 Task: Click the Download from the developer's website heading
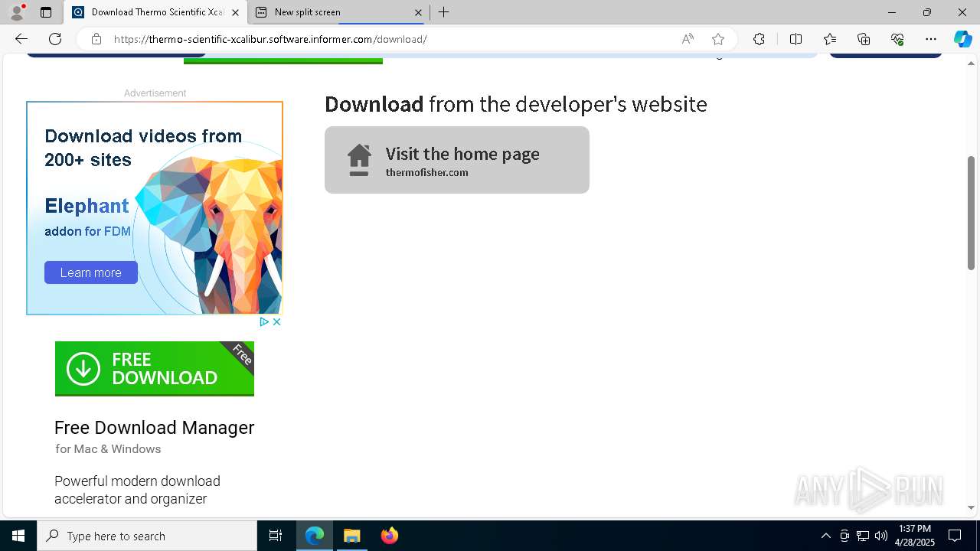(x=516, y=104)
